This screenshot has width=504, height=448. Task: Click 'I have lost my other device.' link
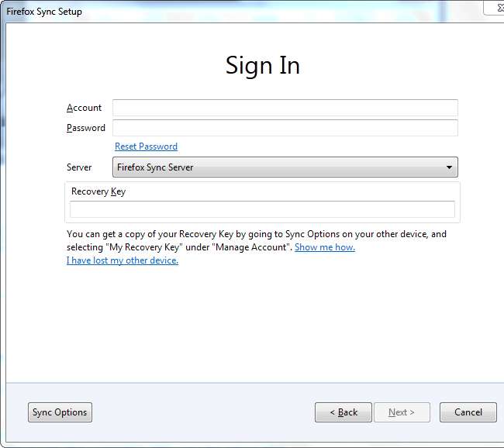click(123, 260)
